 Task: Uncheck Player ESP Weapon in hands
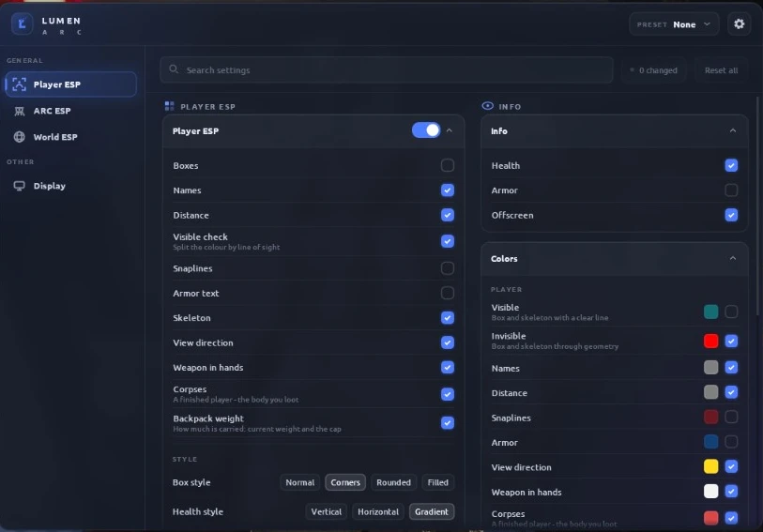coord(447,367)
